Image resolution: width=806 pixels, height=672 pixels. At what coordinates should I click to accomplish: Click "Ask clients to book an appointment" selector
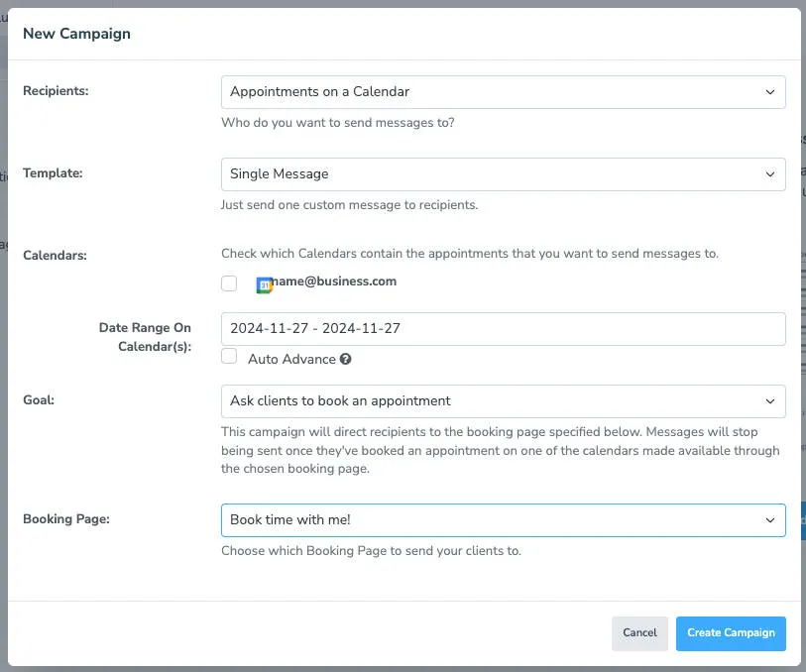pyautogui.click(x=503, y=401)
